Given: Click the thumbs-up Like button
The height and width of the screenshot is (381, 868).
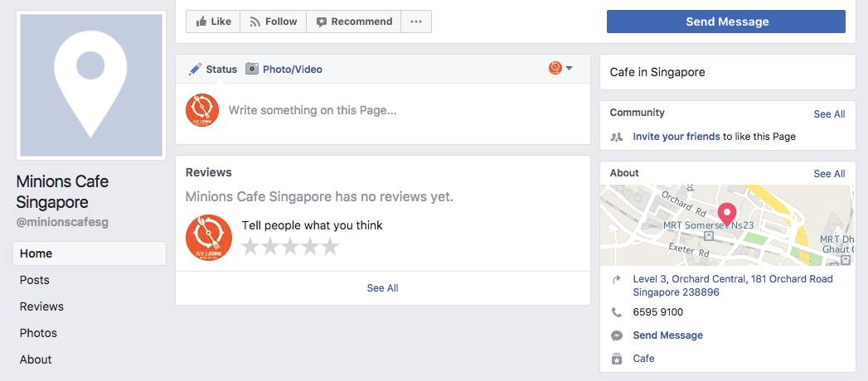Looking at the screenshot, I should coord(213,22).
